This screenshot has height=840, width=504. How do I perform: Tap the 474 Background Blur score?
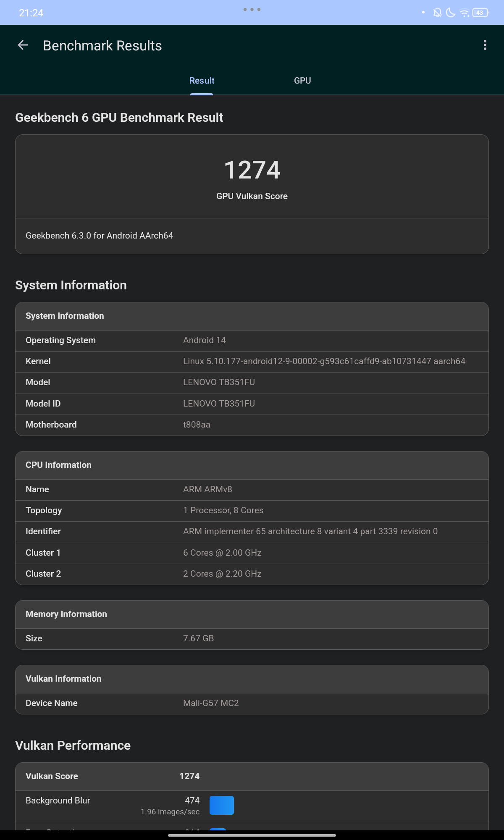point(192,801)
